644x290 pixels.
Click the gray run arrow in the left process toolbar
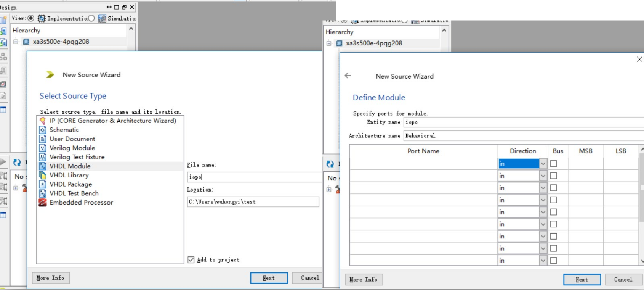pyautogui.click(x=3, y=162)
